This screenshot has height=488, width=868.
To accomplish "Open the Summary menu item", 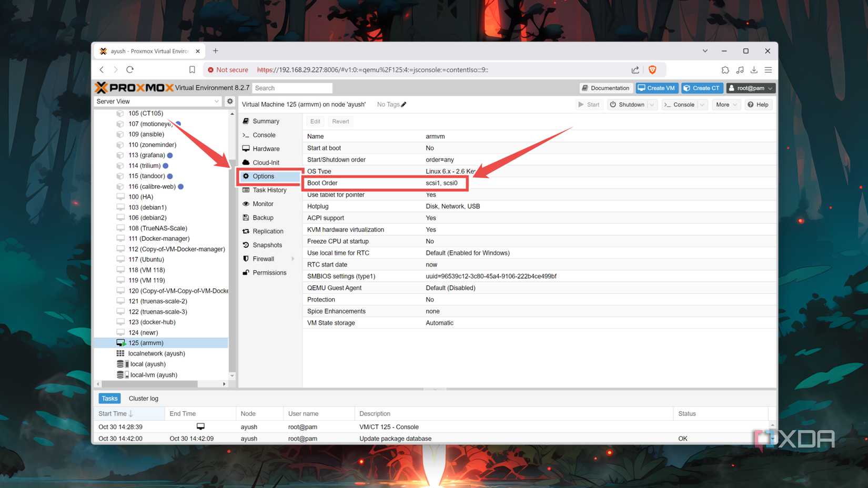I will coord(266,121).
